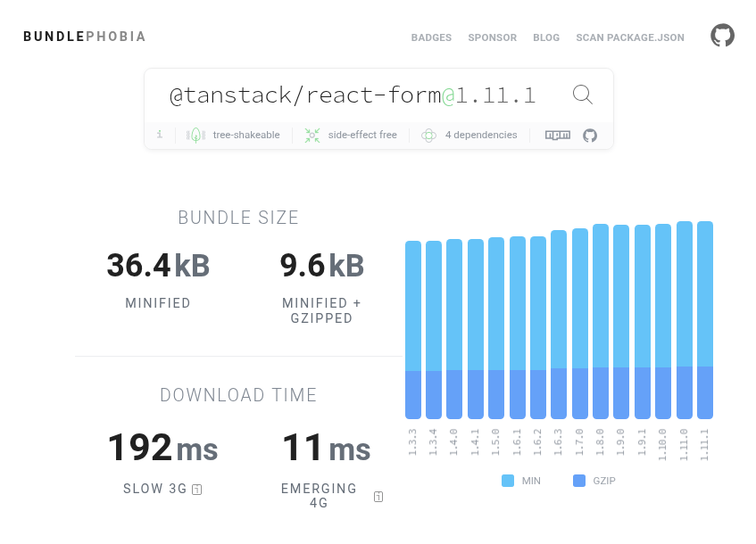Screen dimensions: 756x544
Task: Click the info icon in the stats bar
Action: [x=159, y=135]
